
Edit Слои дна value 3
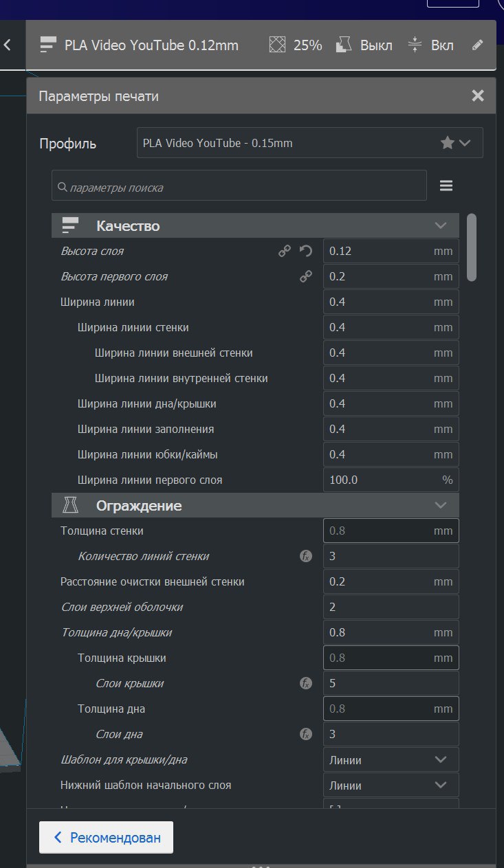tap(391, 734)
